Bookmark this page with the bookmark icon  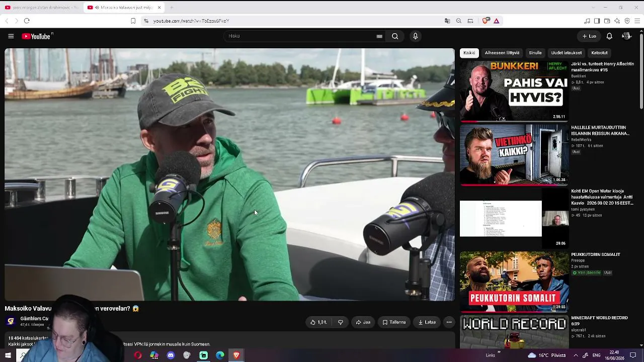coord(133,21)
